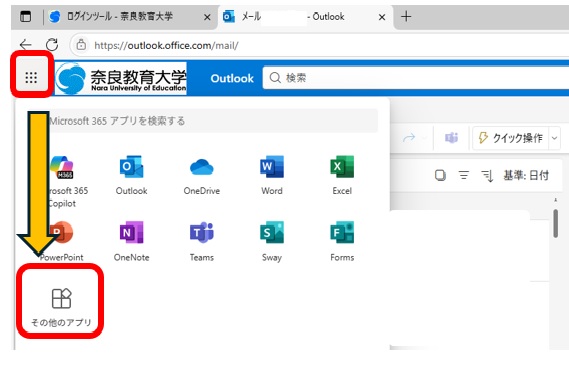The image size is (569, 371).
Task: Open the app launcher grid icon
Action: [31, 77]
